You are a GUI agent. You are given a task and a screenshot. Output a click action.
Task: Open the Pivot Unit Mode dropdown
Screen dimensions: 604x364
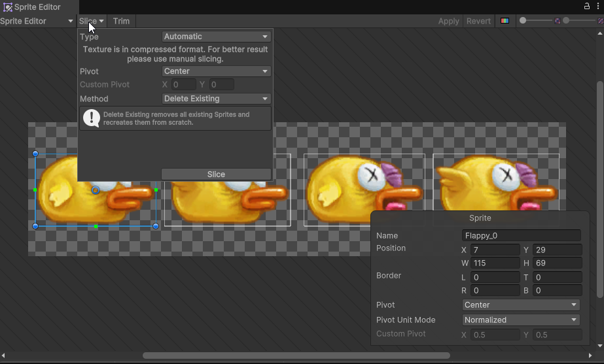pyautogui.click(x=521, y=320)
